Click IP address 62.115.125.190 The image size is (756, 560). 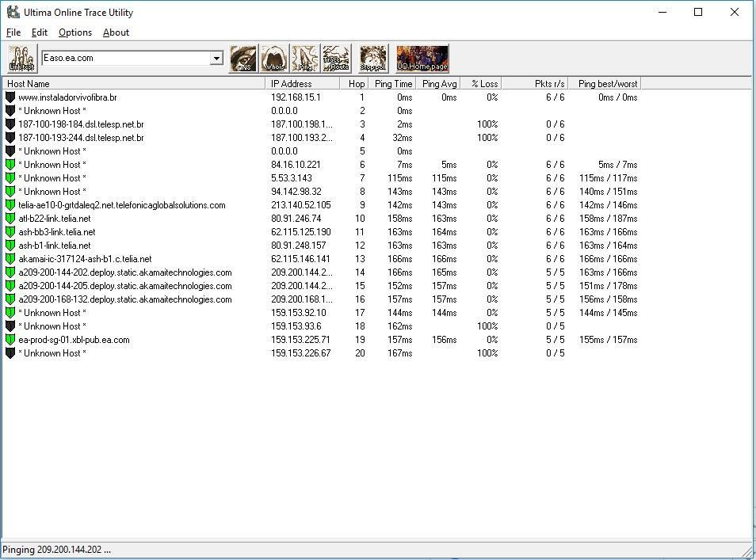click(301, 232)
